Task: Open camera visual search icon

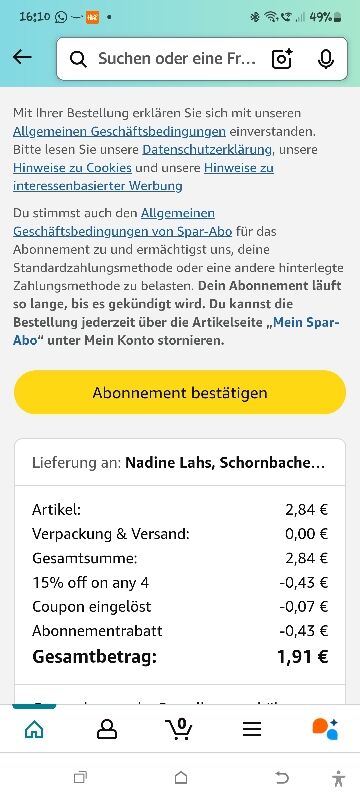Action: point(282,59)
